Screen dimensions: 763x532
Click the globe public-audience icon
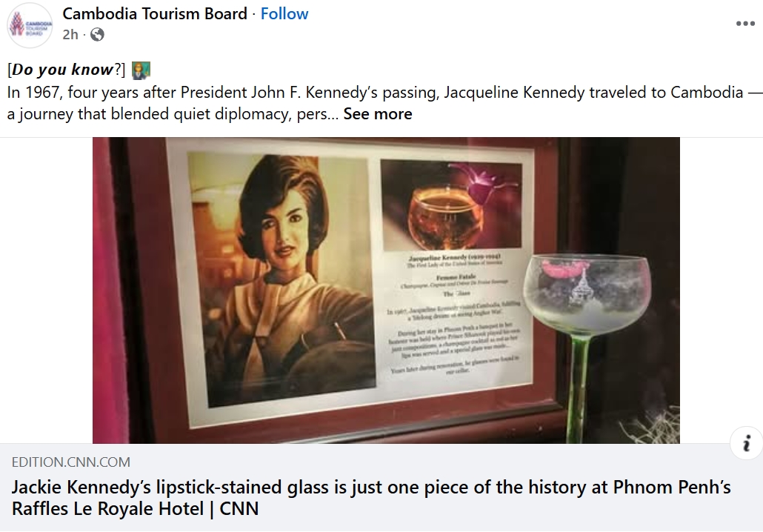click(x=97, y=34)
